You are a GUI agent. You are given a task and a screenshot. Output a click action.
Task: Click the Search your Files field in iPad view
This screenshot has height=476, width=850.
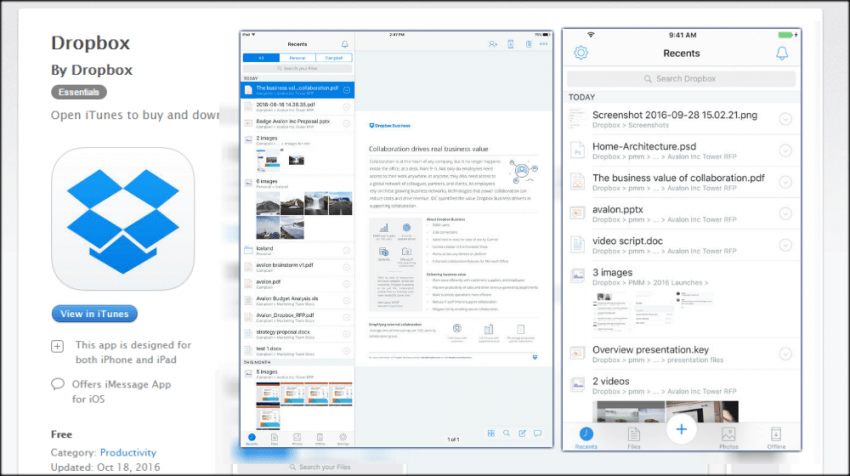pos(298,68)
